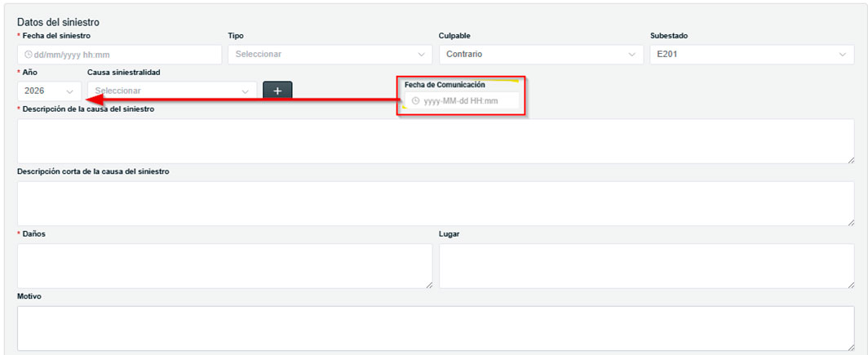
Task: Grab the resize handle of the Lugar textarea
Action: click(x=850, y=284)
